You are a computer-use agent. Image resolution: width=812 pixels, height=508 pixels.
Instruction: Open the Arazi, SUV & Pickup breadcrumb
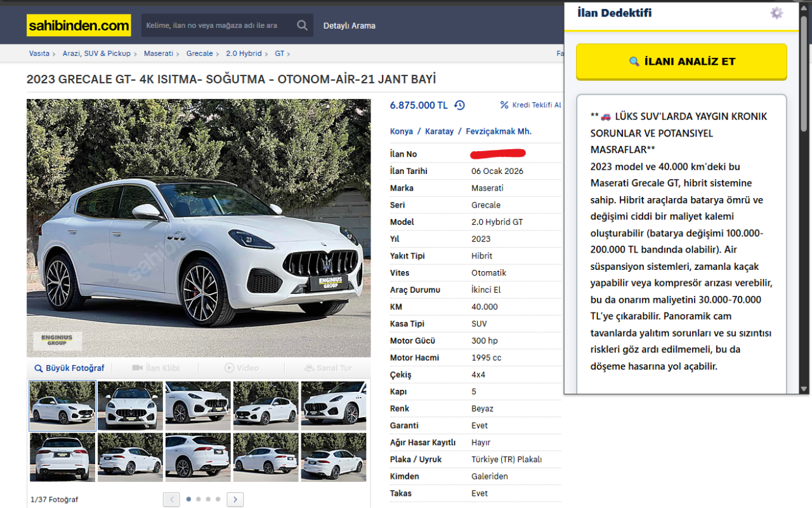96,53
